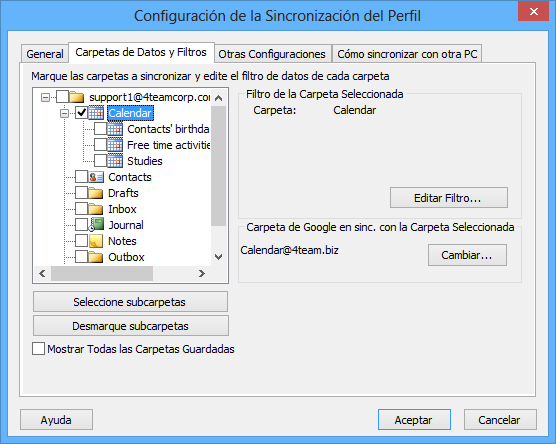Click the Journal folder icon

(96, 225)
